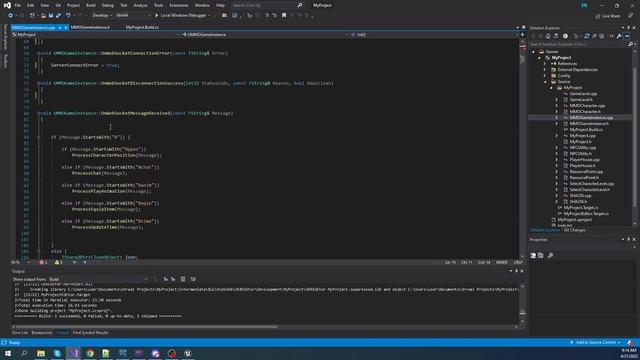Click the Visual Studio logo icon
Viewport: 640px width, 360px height.
7,5
